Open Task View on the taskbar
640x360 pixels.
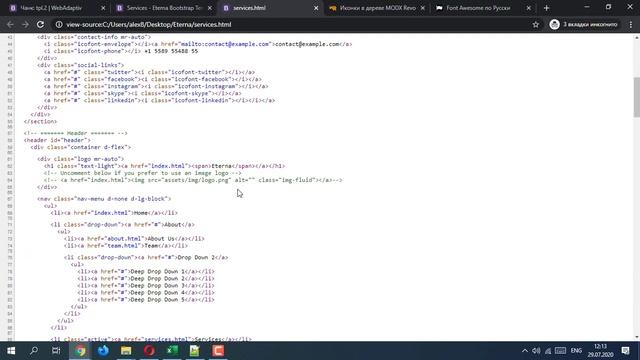(56, 351)
